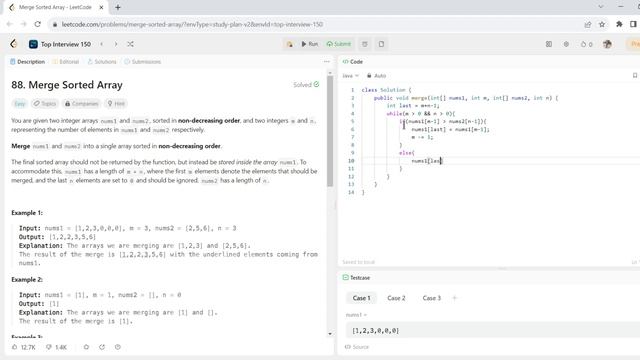Viewport: 640px width, 360px height.
Task: Click the Auto lock option
Action: coord(376,76)
